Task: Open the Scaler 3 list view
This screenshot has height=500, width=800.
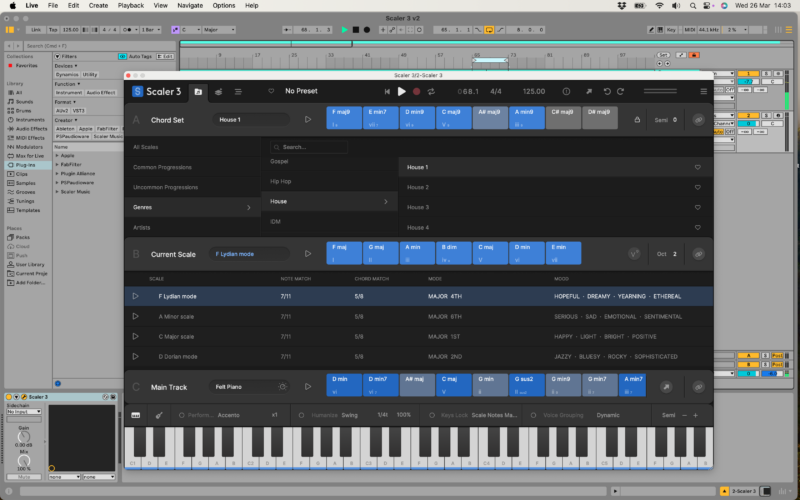Action: coord(238,92)
